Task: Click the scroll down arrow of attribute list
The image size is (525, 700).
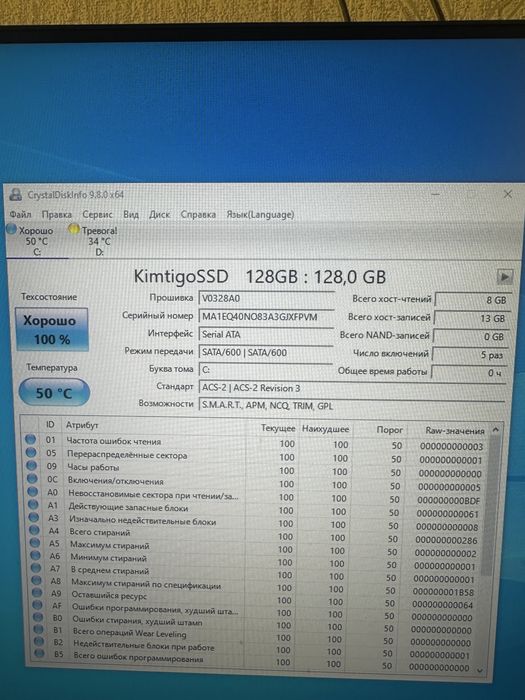Action: tap(480, 670)
